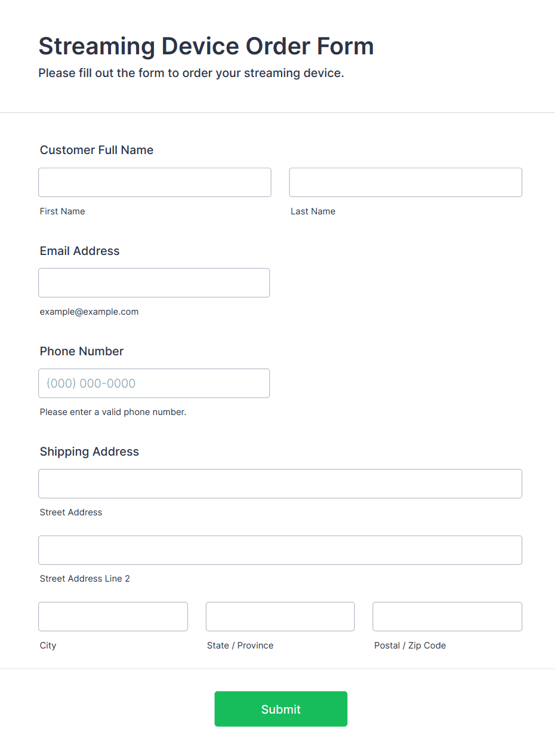This screenshot has height=756, width=555.
Task: Click the "Streaming Device Order Form" title
Action: pyautogui.click(x=206, y=46)
